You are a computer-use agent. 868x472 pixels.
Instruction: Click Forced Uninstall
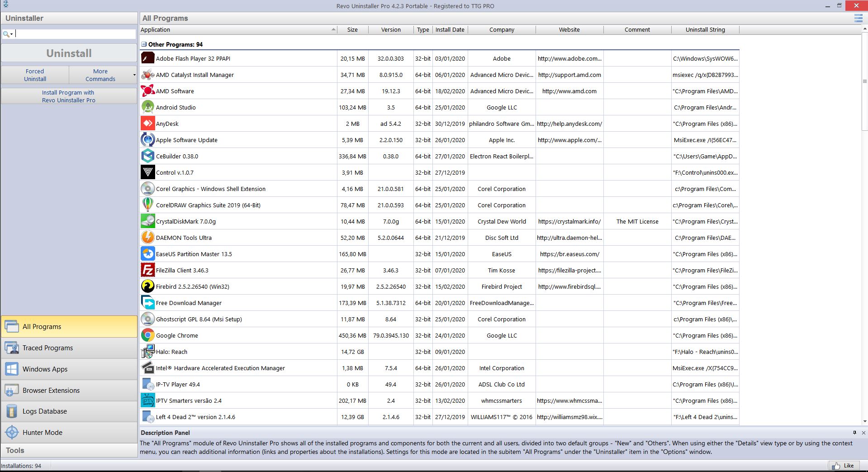click(35, 75)
